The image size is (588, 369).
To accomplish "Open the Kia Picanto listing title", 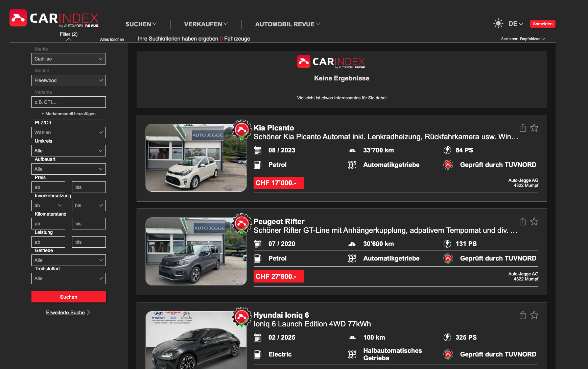I will [x=274, y=128].
